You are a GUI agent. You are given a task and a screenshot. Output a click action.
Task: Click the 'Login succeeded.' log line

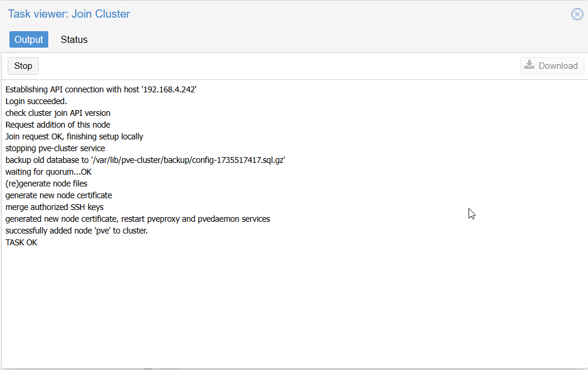click(36, 101)
